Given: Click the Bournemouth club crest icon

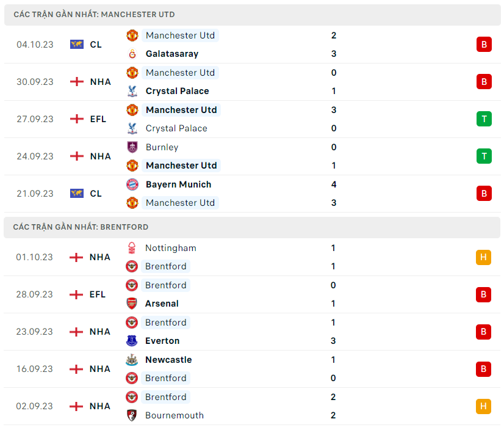Looking at the screenshot, I should pyautogui.click(x=132, y=415).
